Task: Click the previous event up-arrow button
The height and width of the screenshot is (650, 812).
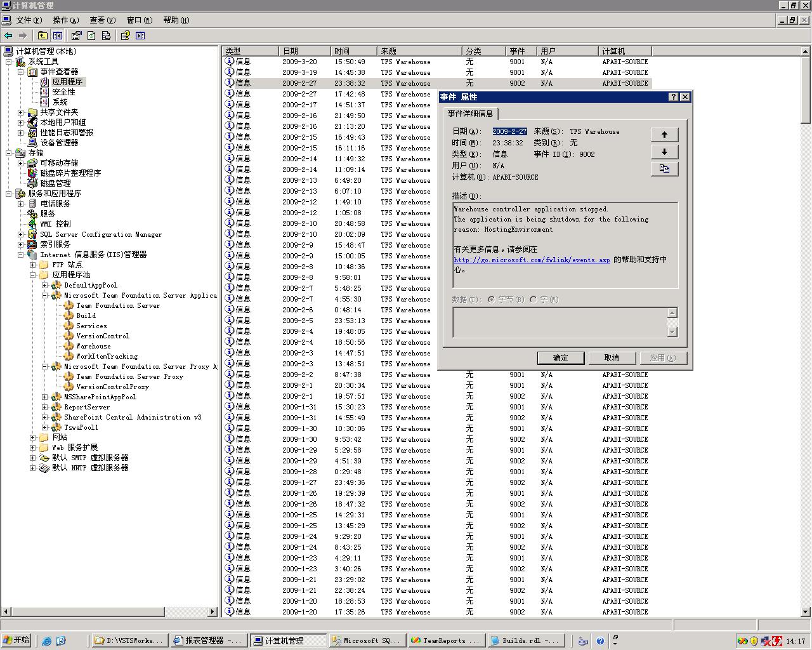Action: tap(664, 135)
